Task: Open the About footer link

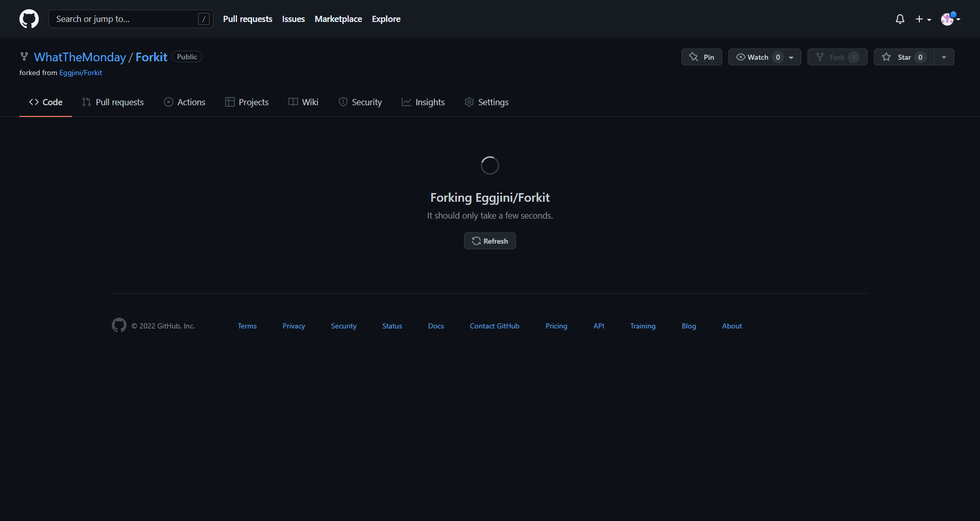Action: tap(732, 326)
